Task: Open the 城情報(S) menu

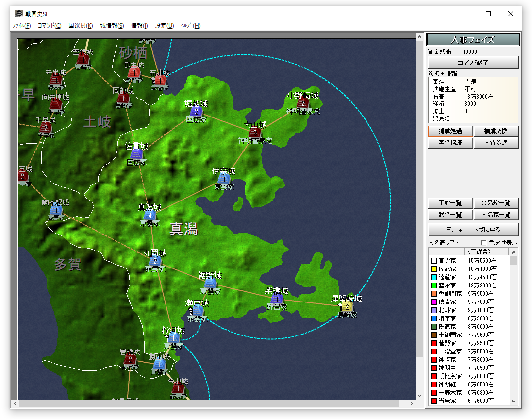Action: point(112,26)
